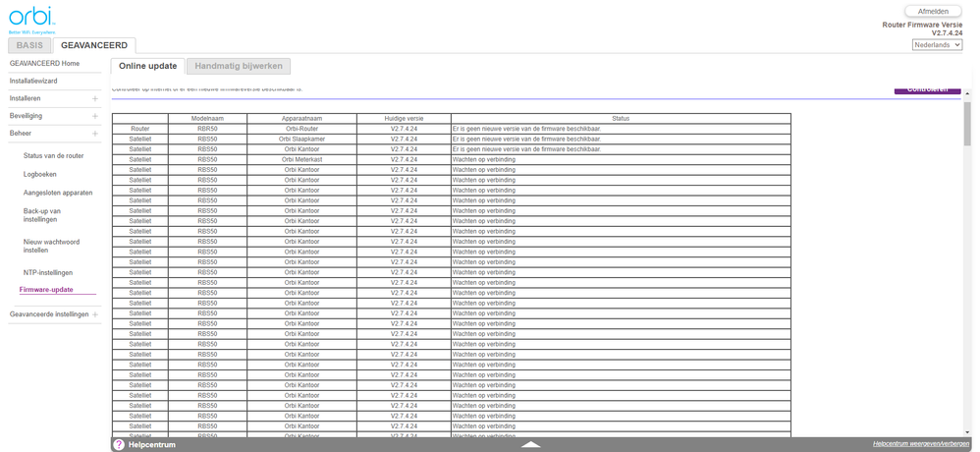Select the Orbi Meterkast cell
Viewport: 980px width, 452px height.
click(x=301, y=159)
